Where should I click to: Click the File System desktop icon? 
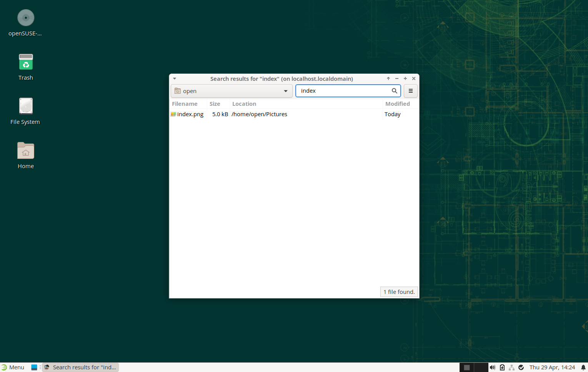[26, 107]
